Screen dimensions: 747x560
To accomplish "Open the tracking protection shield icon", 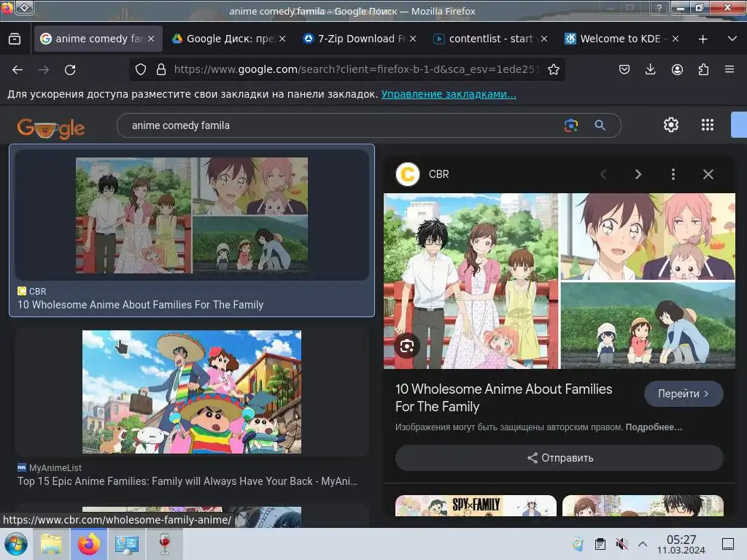I will click(141, 69).
